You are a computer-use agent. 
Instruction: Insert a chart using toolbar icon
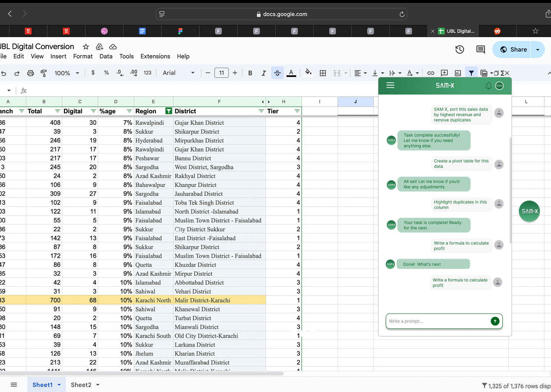click(x=458, y=73)
